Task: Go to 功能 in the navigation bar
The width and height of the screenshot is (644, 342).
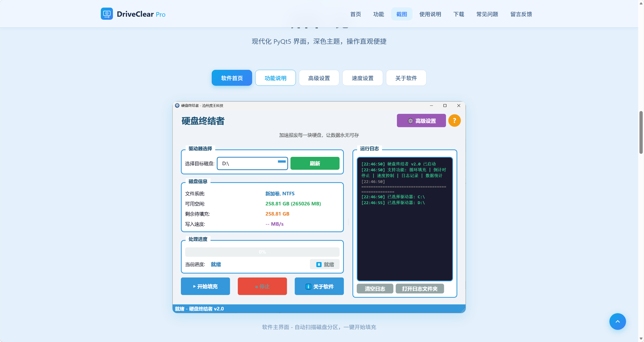Action: point(378,14)
